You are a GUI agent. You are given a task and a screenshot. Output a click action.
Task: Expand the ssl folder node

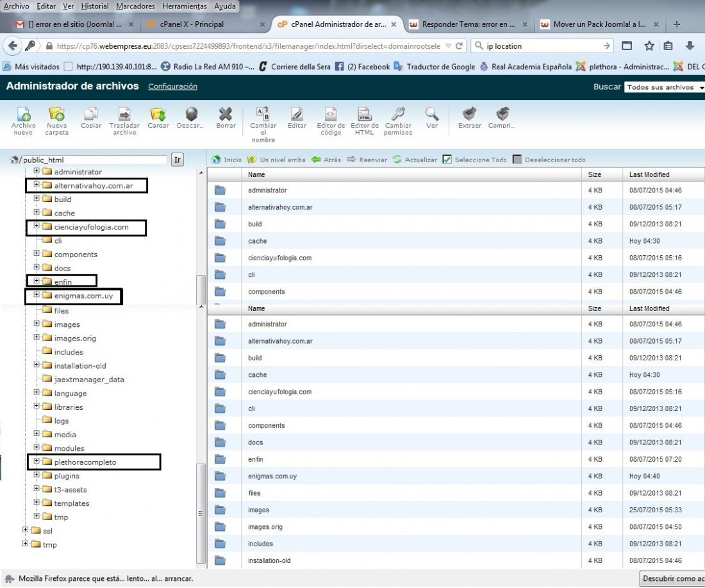point(25,530)
